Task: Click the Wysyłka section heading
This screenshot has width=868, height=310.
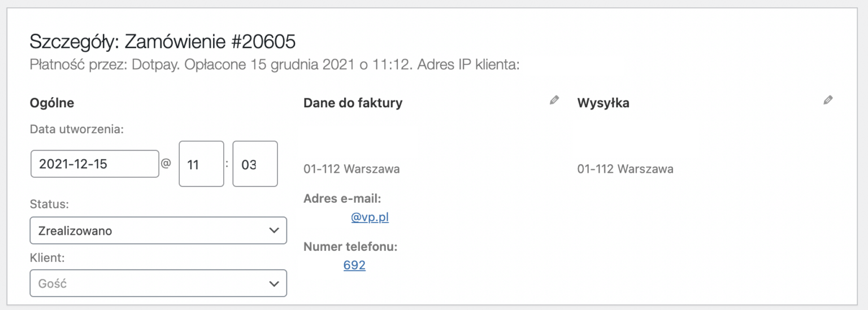Action: tap(604, 103)
